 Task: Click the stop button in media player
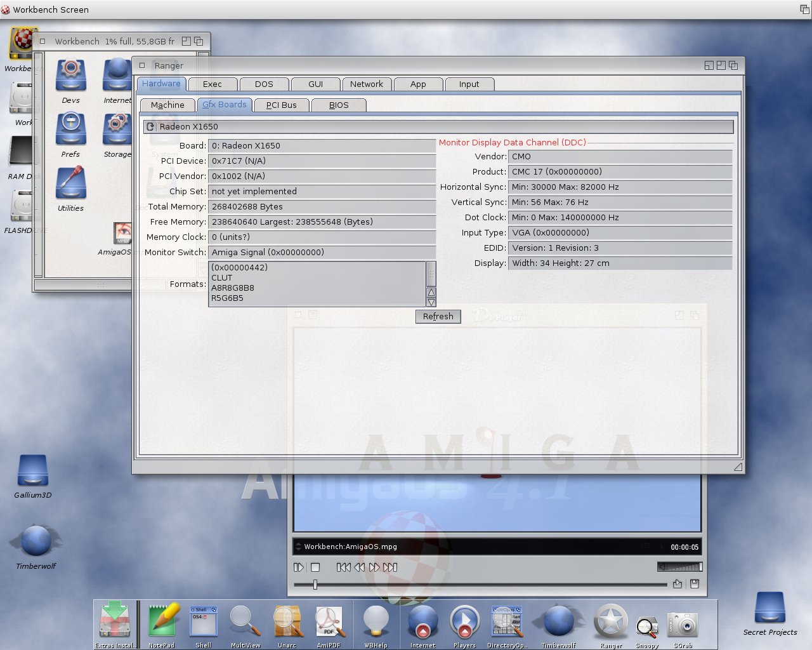tap(315, 567)
